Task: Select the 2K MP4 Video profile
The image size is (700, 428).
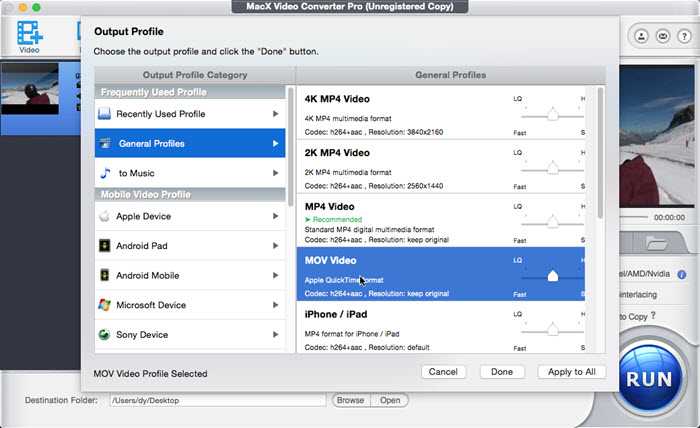Action: tap(441, 167)
